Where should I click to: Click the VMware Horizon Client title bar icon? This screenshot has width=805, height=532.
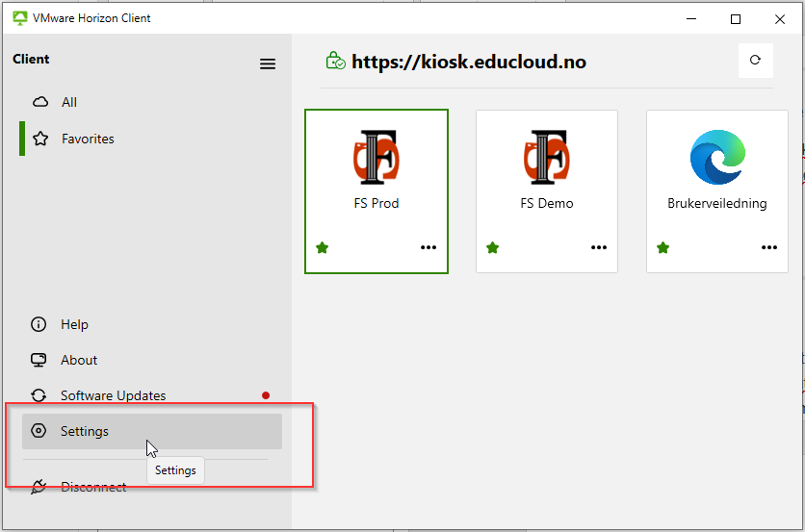click(x=19, y=18)
